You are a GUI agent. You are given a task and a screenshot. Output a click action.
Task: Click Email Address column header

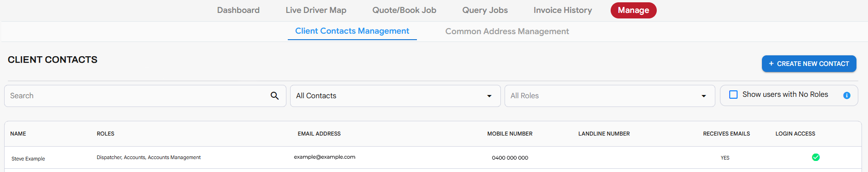point(319,134)
